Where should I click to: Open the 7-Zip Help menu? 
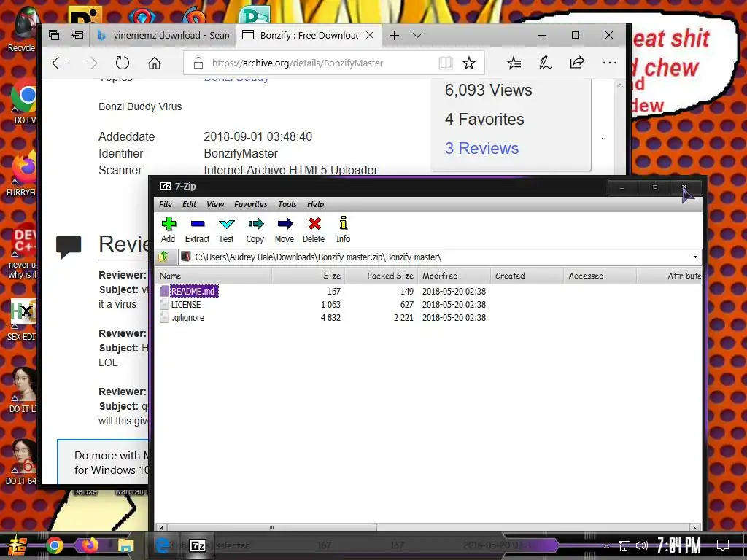(x=315, y=204)
